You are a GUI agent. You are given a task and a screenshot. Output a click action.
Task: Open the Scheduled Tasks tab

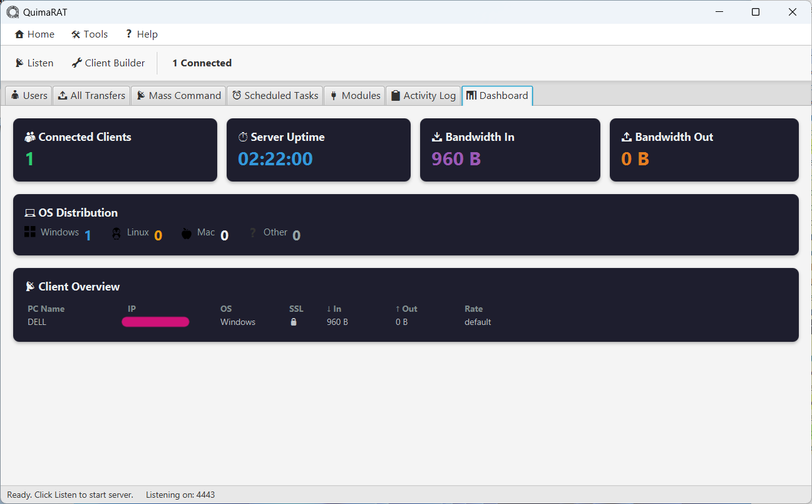click(x=275, y=95)
